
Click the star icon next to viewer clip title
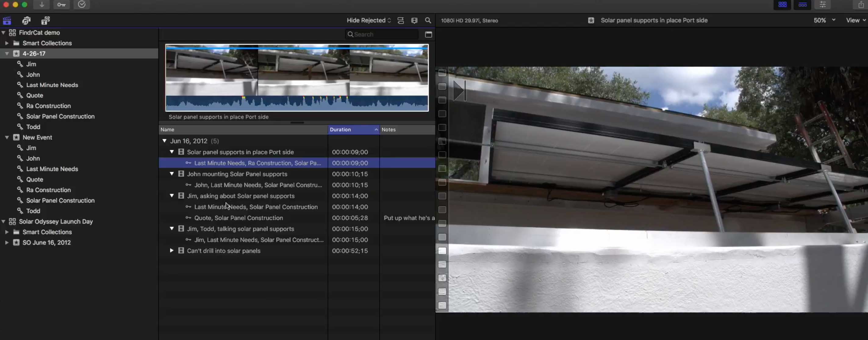point(591,20)
